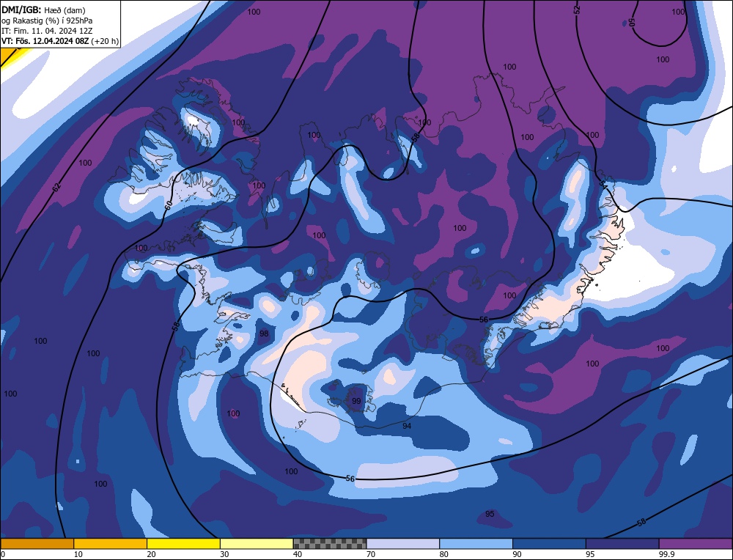The image size is (733, 560).
Task: Select the humidity value '94' on the map
Action: tap(407, 426)
